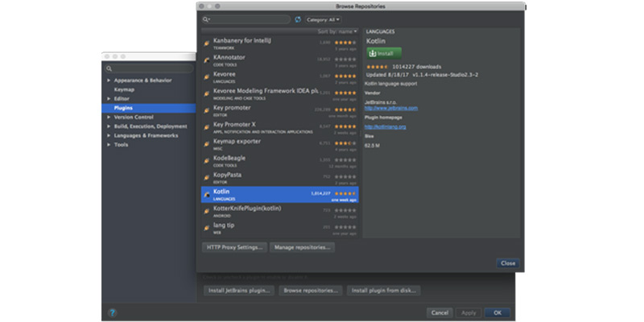Click the plugin icon in the Kotlin row

coord(207,195)
